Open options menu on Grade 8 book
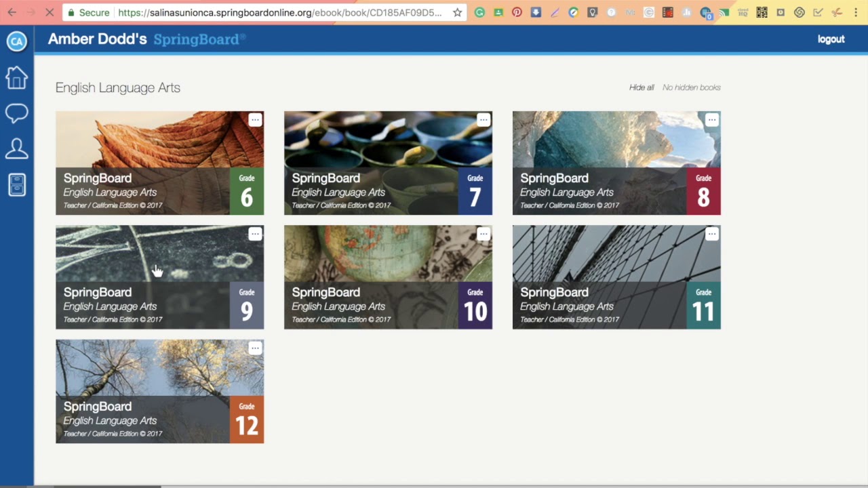This screenshot has height=488, width=868. (x=712, y=120)
